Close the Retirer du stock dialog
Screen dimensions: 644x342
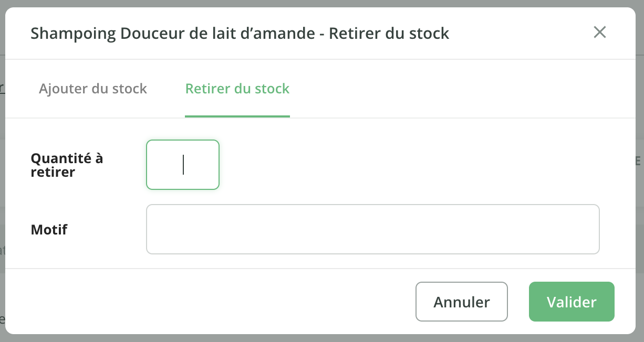599,33
